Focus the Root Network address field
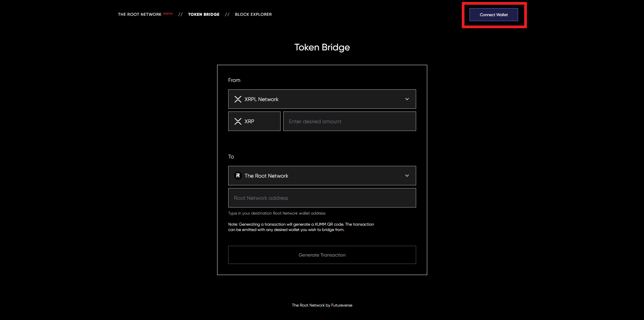Image resolution: width=644 pixels, height=320 pixels. (x=322, y=198)
